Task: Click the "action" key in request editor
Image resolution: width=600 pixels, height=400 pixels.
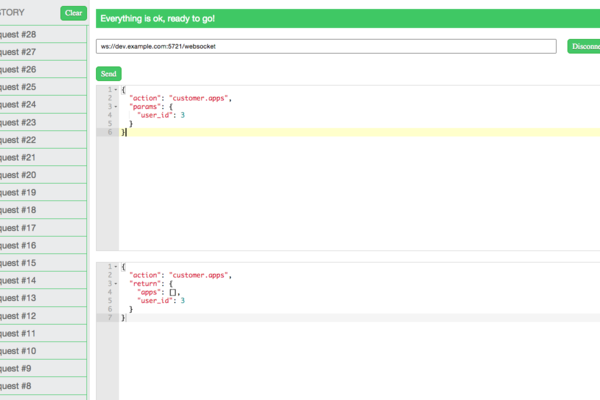Action: (x=145, y=98)
